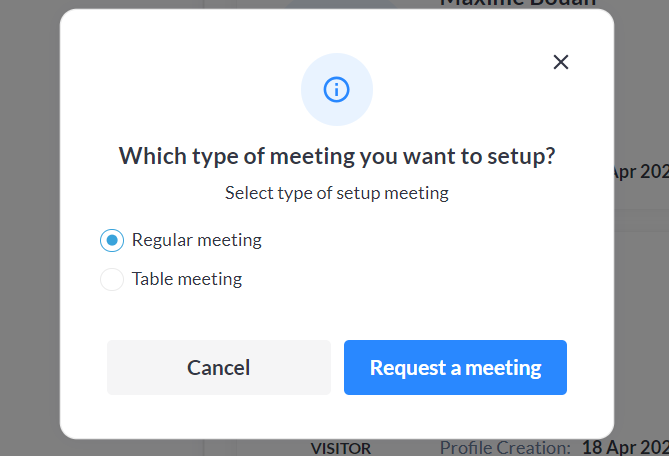Screen dimensions: 669x456
Task: Click the blue info icon
Action: click(x=337, y=89)
